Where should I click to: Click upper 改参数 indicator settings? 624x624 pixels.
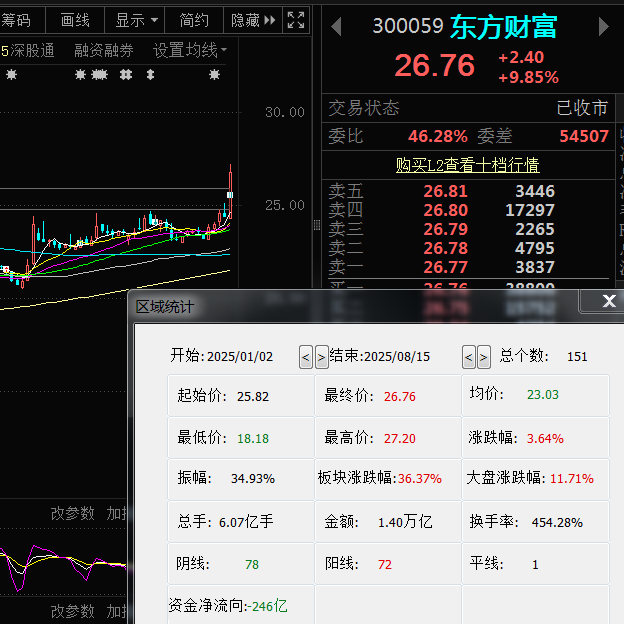72,513
